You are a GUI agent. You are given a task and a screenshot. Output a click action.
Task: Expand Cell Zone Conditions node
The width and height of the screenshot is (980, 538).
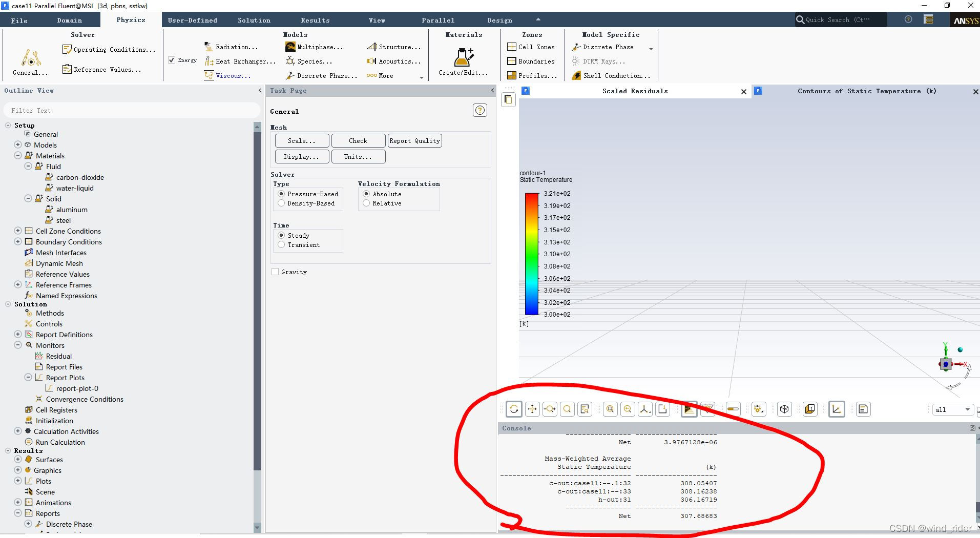pyautogui.click(x=18, y=231)
